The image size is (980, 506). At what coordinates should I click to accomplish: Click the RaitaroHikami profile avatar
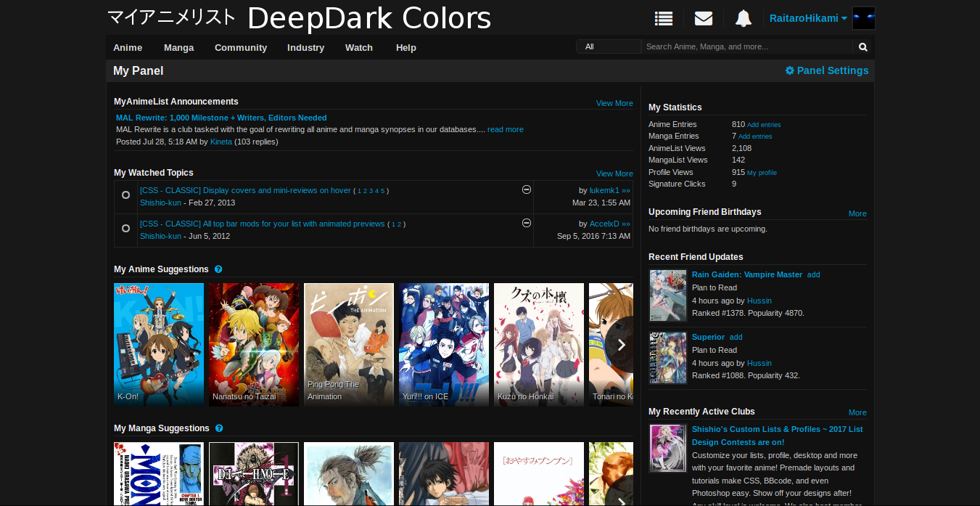pyautogui.click(x=863, y=18)
